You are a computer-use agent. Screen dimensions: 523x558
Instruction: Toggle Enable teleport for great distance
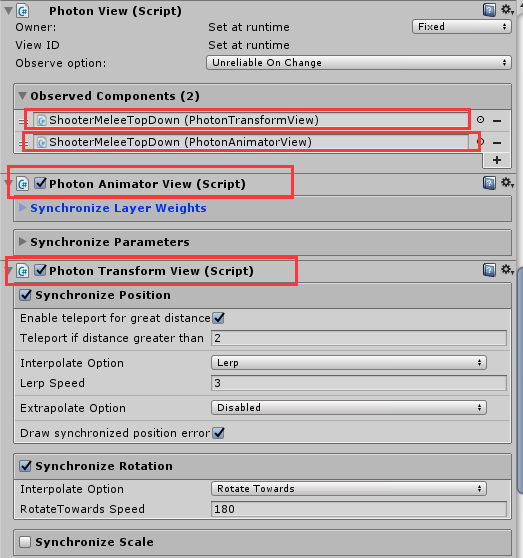click(218, 318)
